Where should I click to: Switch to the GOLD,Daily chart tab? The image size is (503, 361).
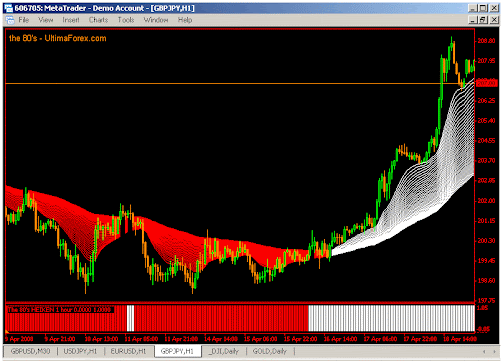tap(269, 351)
